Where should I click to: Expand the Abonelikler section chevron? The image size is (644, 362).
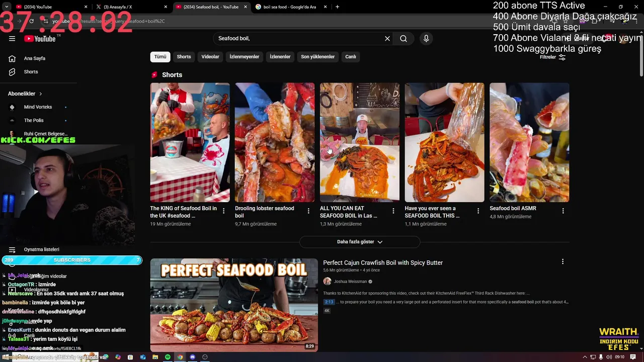click(41, 94)
